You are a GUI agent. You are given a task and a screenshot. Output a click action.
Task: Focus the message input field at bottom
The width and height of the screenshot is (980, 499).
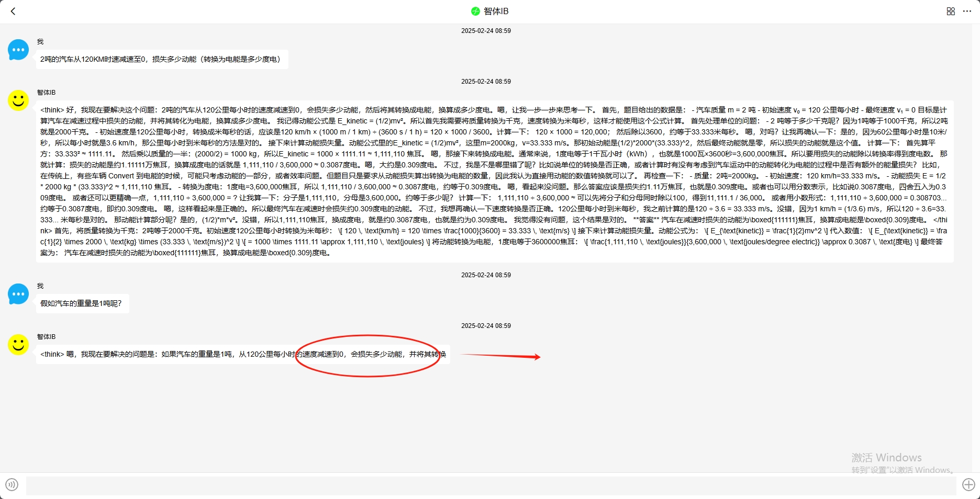point(491,485)
